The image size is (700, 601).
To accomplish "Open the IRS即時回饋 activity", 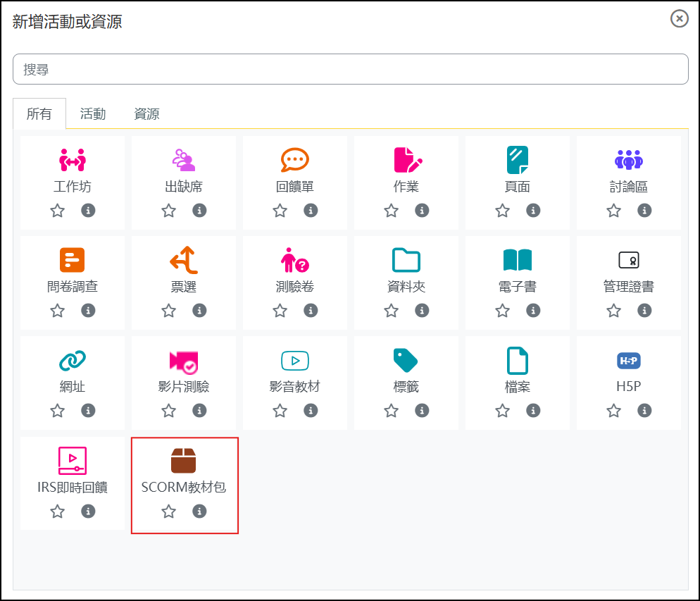I will coord(73,460).
